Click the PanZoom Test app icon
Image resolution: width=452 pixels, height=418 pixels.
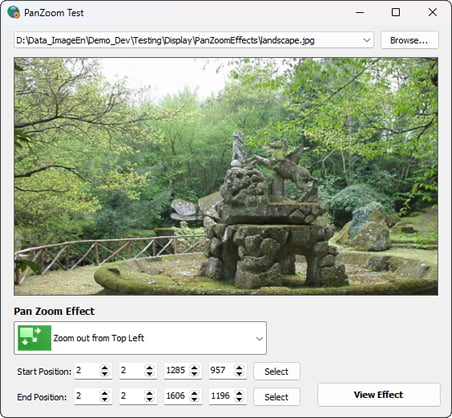14,12
